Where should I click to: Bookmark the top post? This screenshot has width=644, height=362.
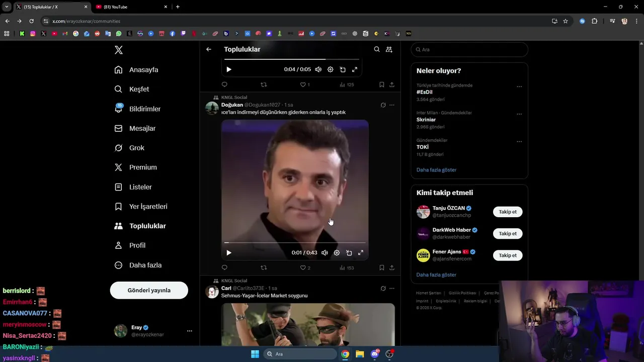click(382, 84)
